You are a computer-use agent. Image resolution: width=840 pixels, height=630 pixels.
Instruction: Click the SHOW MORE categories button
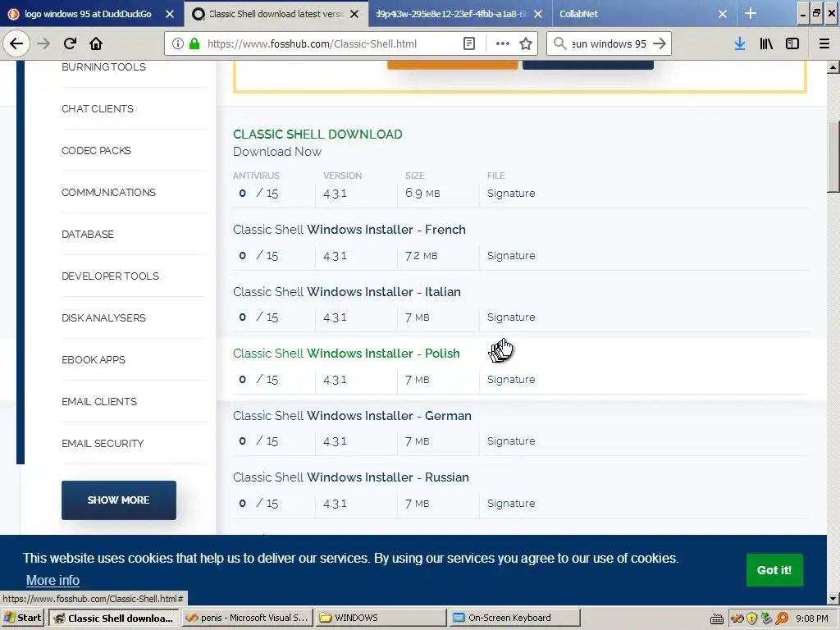[x=118, y=500]
